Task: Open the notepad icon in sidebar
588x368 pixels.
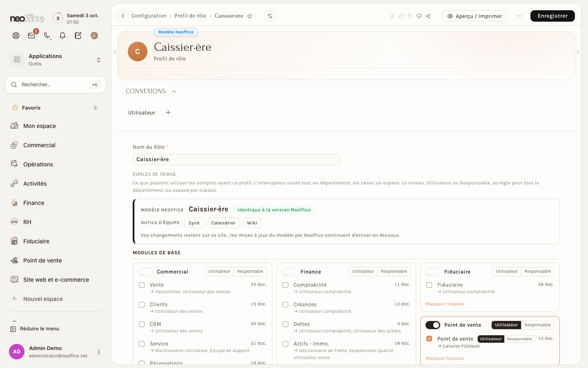Action: [78, 36]
